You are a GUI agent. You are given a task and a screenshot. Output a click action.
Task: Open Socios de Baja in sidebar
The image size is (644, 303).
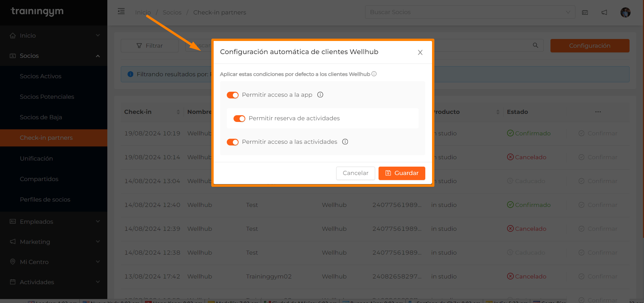point(41,117)
